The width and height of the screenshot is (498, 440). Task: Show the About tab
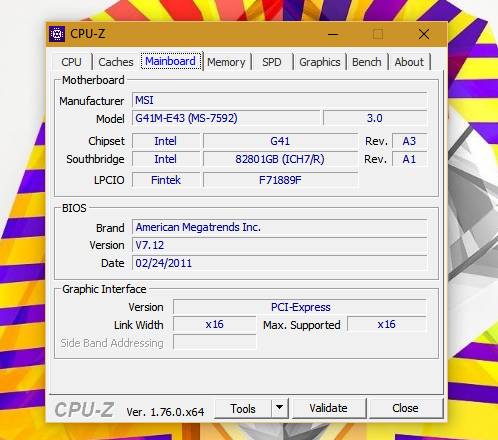(x=409, y=62)
